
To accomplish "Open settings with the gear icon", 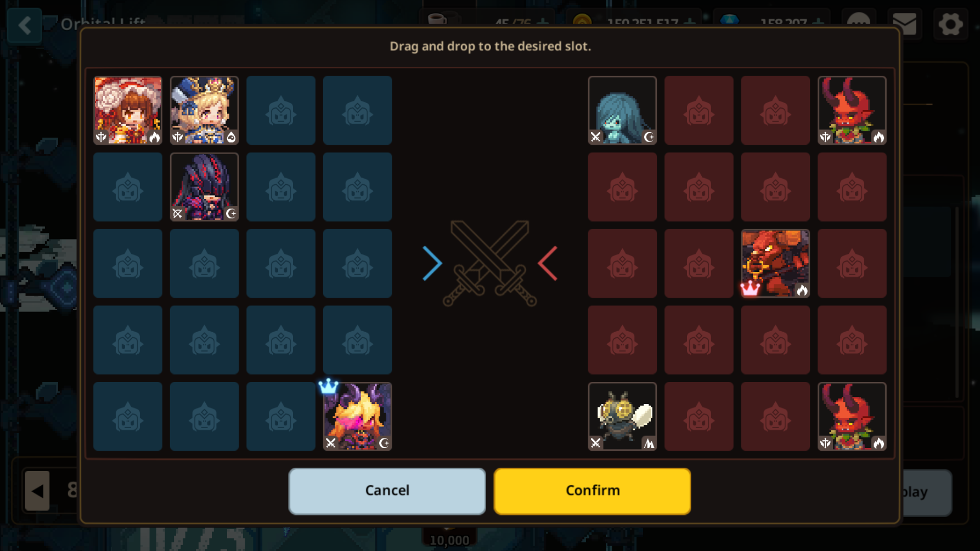I will click(951, 24).
